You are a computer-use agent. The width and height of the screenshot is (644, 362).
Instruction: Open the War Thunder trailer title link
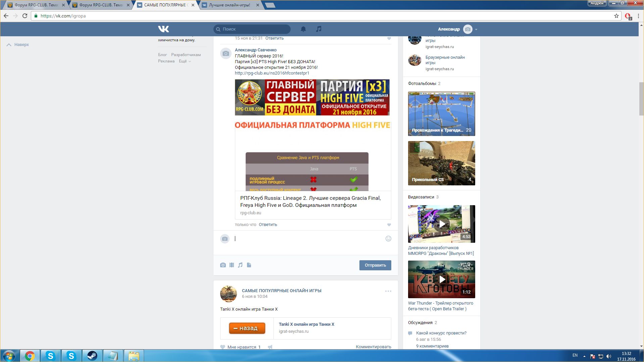[441, 306]
